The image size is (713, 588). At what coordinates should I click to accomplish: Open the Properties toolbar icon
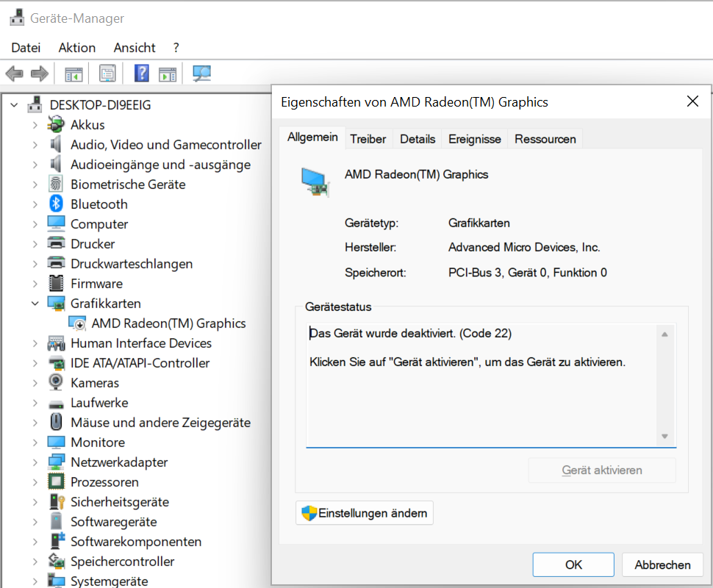pyautogui.click(x=107, y=73)
